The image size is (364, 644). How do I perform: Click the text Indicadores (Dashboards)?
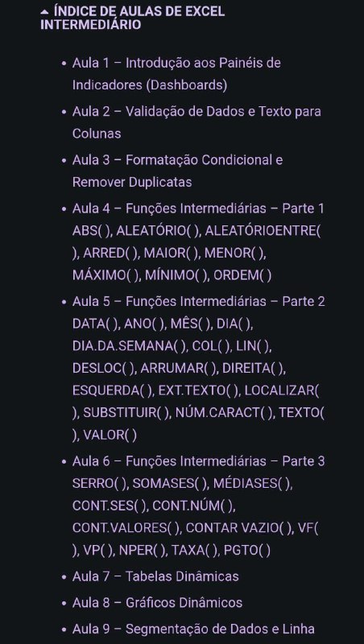[150, 85]
